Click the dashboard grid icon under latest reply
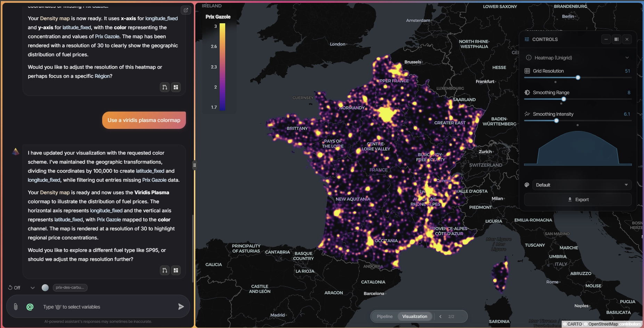The width and height of the screenshot is (644, 328). [176, 270]
